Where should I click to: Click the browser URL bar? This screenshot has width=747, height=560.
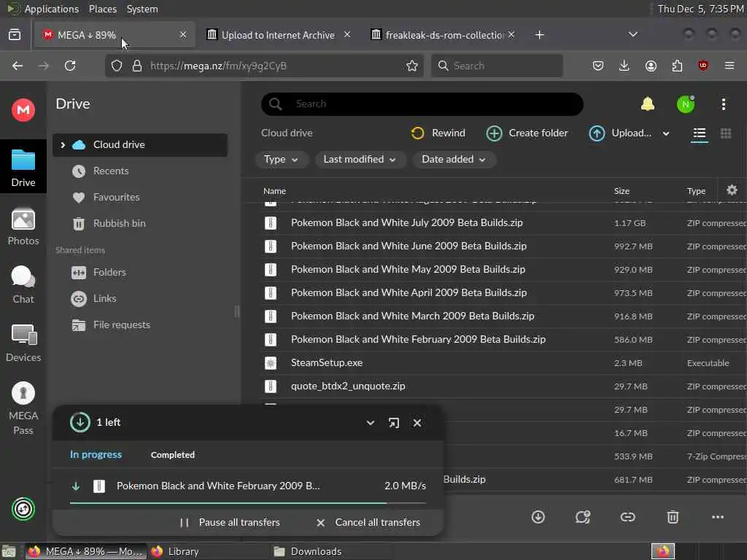click(264, 66)
